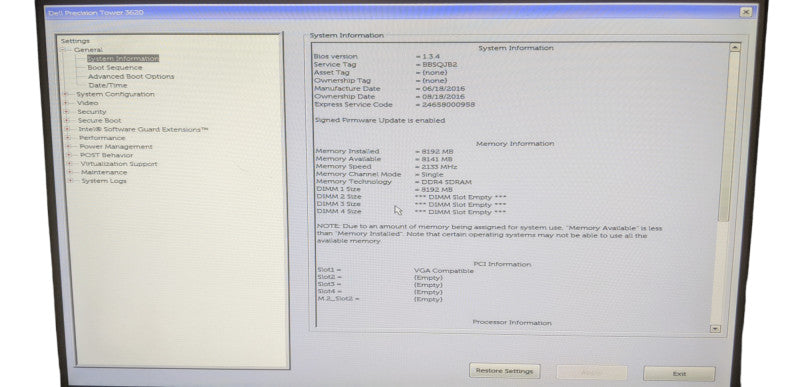Click the Processor Information heading

tap(512, 322)
